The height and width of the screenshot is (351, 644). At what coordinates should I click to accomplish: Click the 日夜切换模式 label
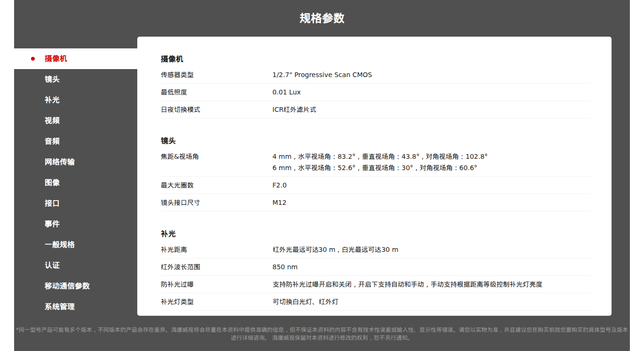point(181,109)
